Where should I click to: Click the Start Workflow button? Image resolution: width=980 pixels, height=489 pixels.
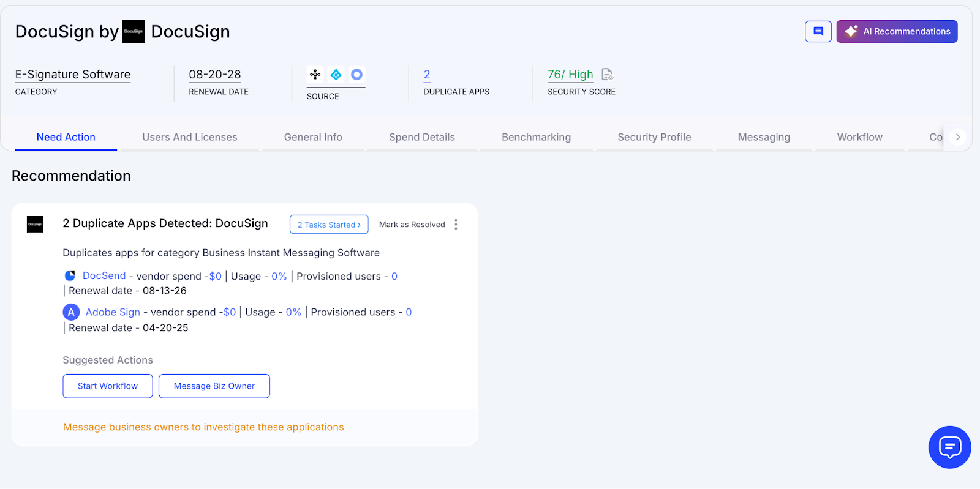(108, 386)
